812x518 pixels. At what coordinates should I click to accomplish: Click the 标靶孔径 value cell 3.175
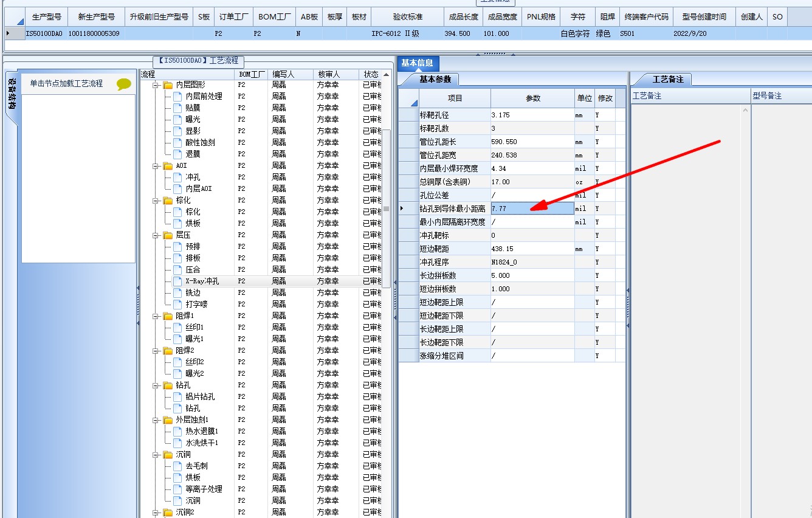pyautogui.click(x=532, y=115)
